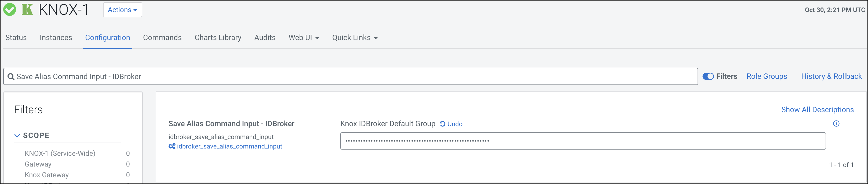
Task: Expand the Web UI dropdown
Action: [304, 37]
